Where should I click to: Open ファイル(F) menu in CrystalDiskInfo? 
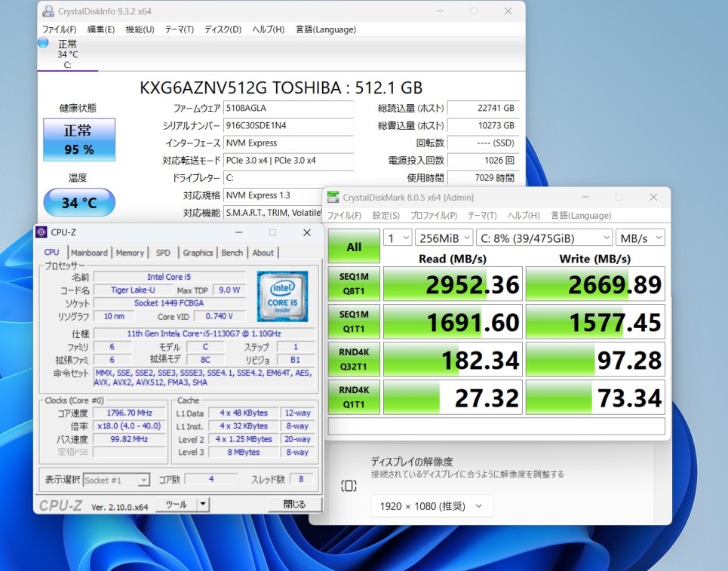[60, 29]
